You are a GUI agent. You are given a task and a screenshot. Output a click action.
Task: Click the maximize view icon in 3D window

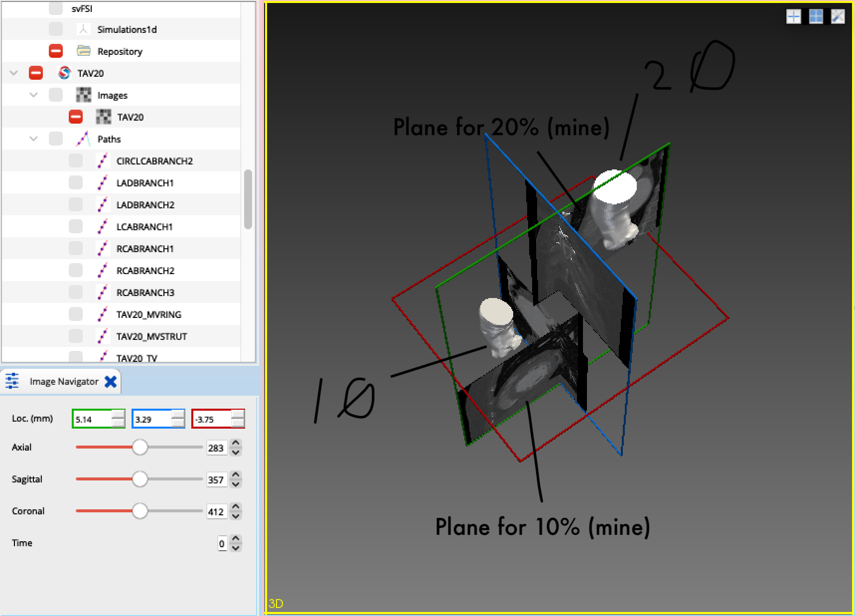pyautogui.click(x=838, y=16)
